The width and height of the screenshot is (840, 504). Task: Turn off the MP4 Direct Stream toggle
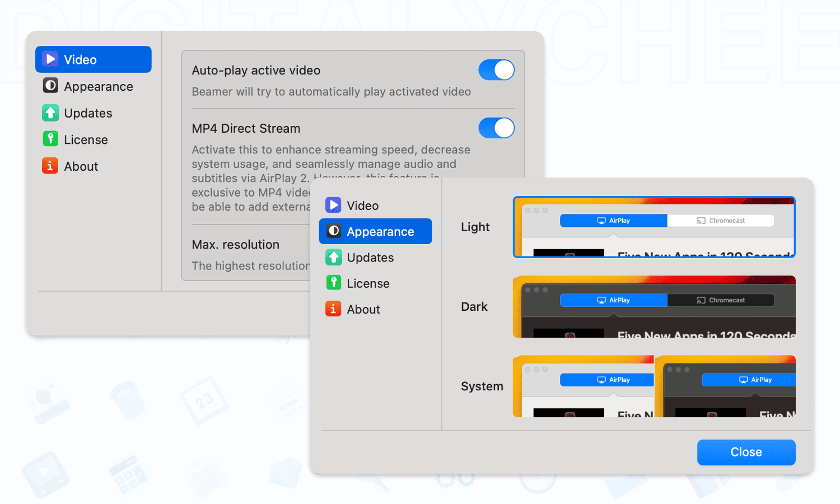(496, 128)
